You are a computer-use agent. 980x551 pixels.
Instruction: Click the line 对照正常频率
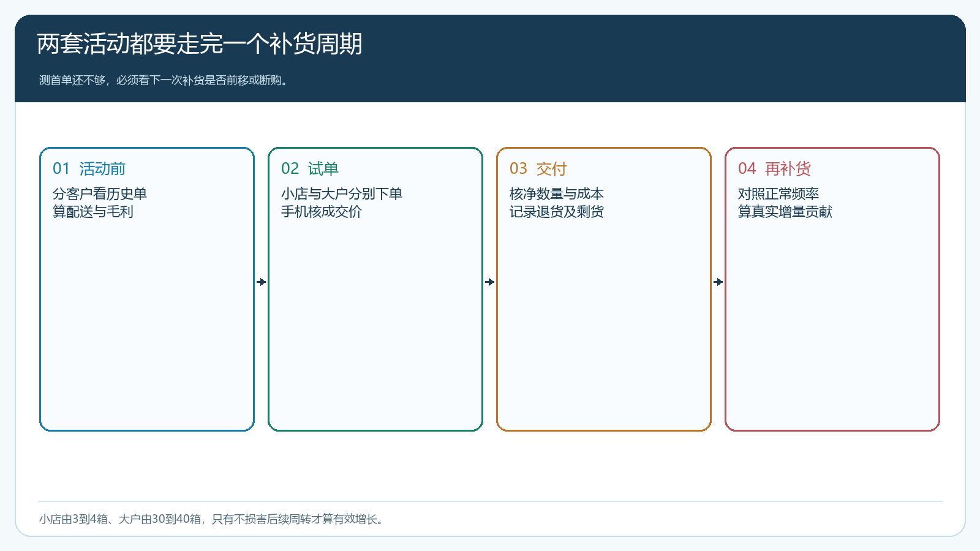click(x=778, y=193)
